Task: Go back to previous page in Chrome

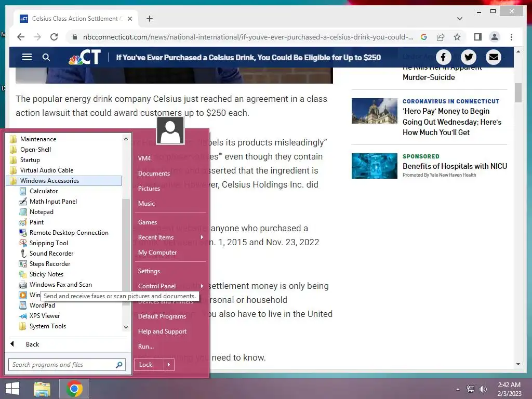Action: (x=21, y=37)
